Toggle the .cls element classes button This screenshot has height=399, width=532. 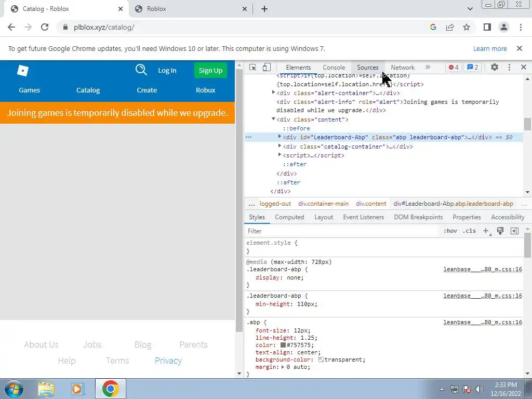click(x=469, y=231)
